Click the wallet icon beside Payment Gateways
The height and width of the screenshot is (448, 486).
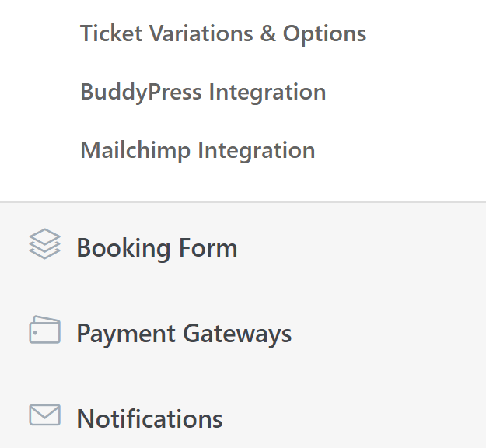(x=44, y=330)
